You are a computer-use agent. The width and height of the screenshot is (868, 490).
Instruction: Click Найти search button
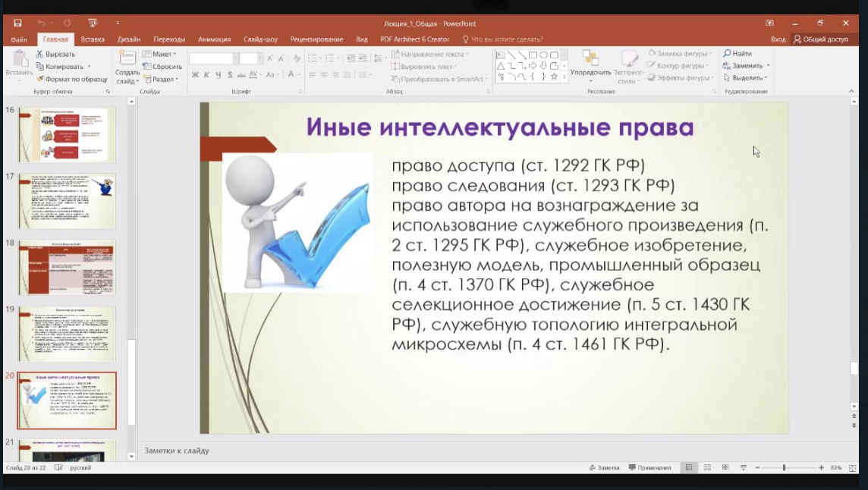737,54
